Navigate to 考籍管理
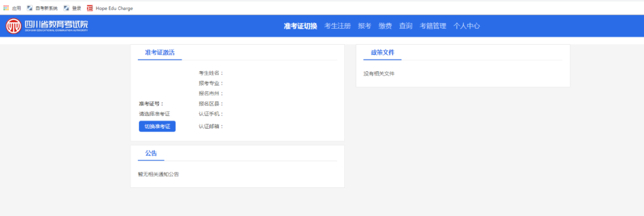The width and height of the screenshot is (644, 216). (432, 26)
